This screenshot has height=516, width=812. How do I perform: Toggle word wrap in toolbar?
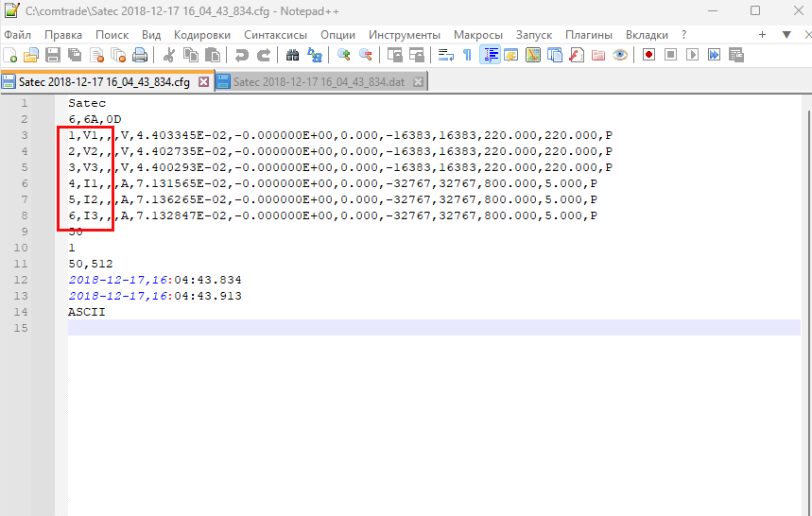coord(445,55)
